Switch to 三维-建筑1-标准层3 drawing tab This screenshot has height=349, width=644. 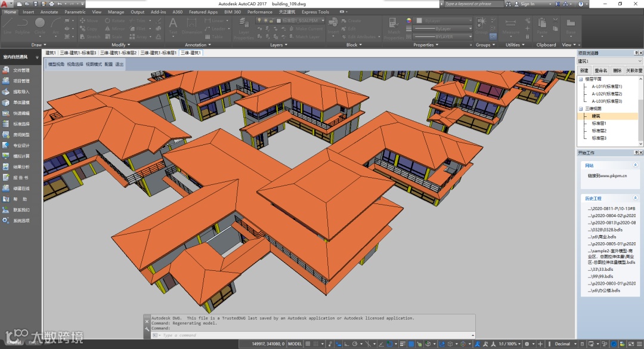pyautogui.click(x=78, y=52)
